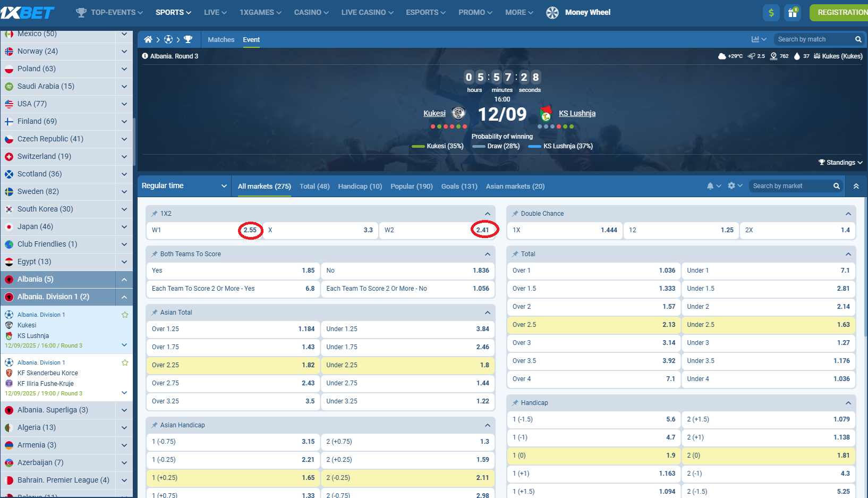Pin the Both Teams To Score market
This screenshot has width=868, height=498.
155,254
